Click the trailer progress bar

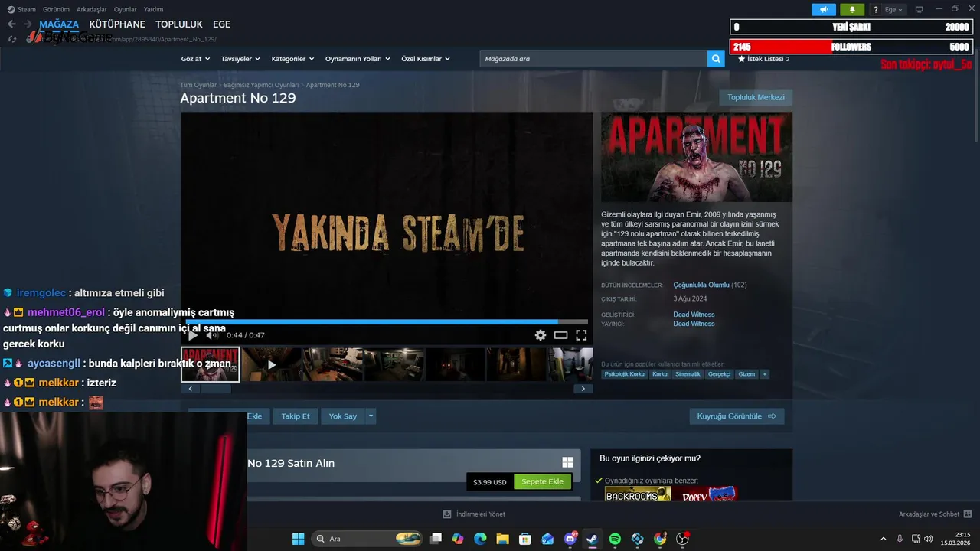pyautogui.click(x=387, y=322)
